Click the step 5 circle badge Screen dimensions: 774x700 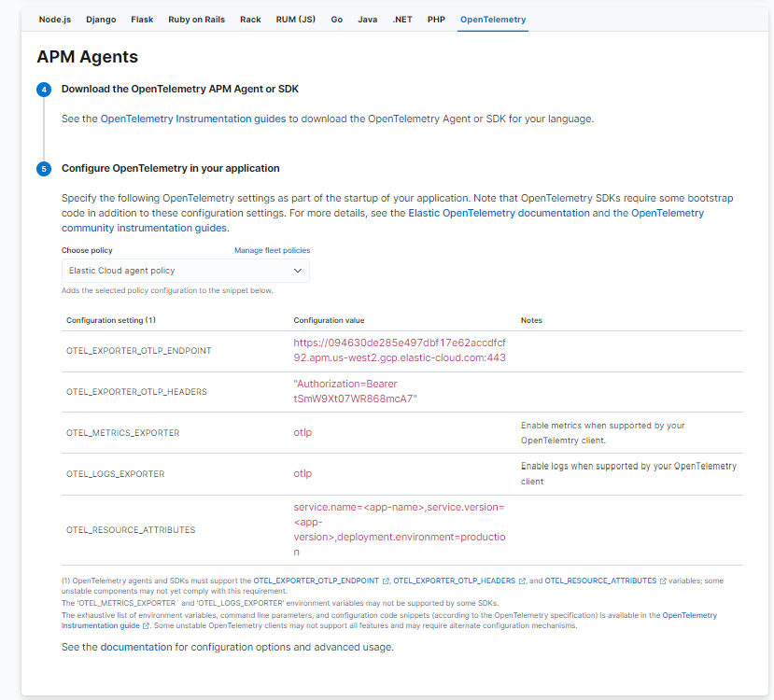point(44,168)
